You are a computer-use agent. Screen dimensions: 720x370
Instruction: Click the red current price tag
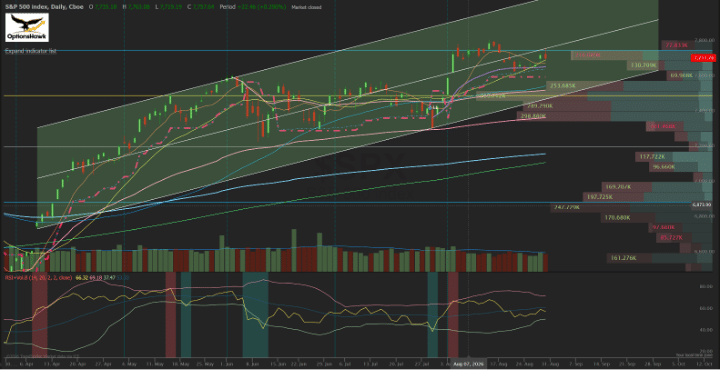tap(703, 58)
